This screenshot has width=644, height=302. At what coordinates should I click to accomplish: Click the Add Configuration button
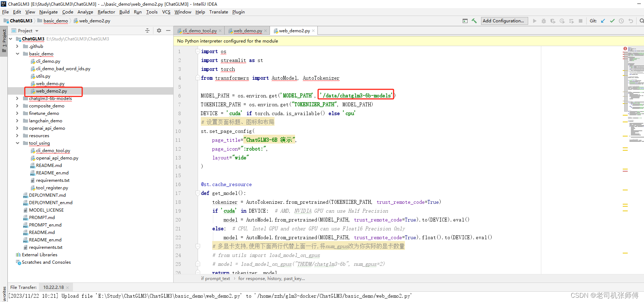504,21
